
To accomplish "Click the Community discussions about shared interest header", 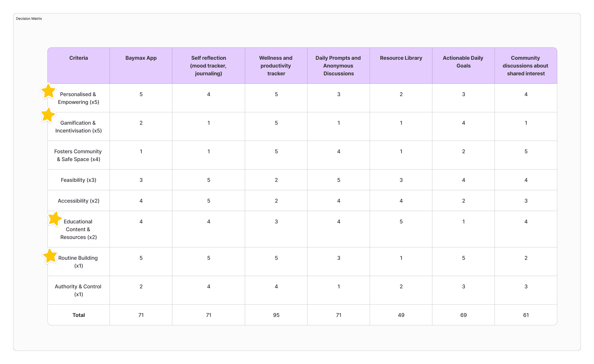I will 526,66.
